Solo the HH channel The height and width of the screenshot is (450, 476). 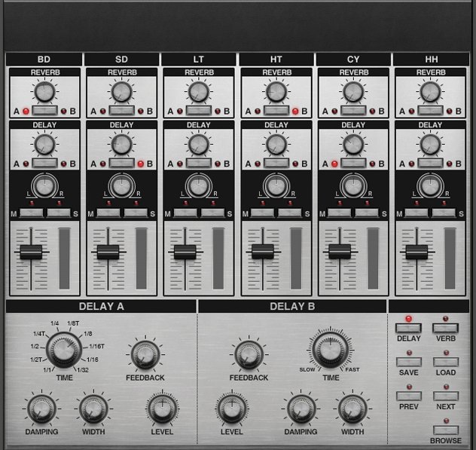pyautogui.click(x=444, y=214)
